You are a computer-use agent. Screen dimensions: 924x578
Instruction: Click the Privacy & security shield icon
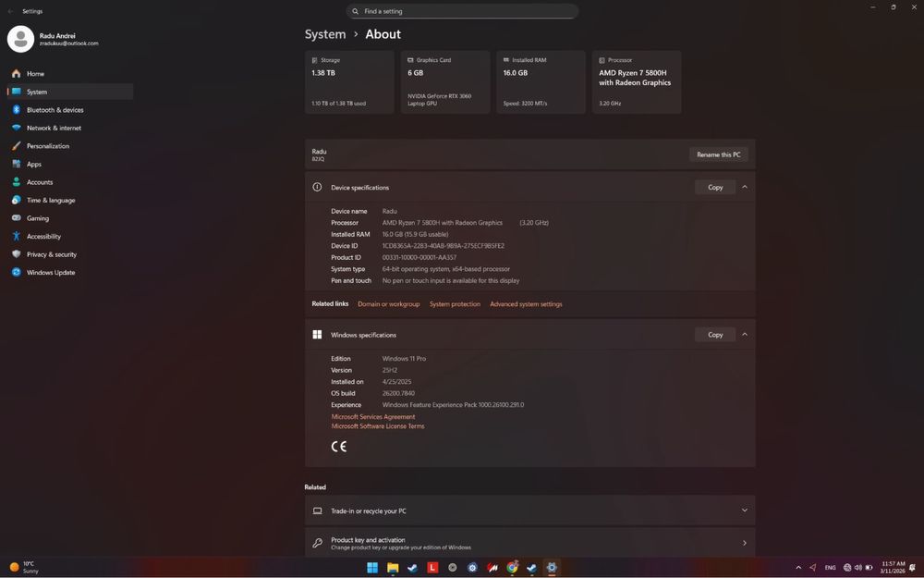tap(17, 254)
